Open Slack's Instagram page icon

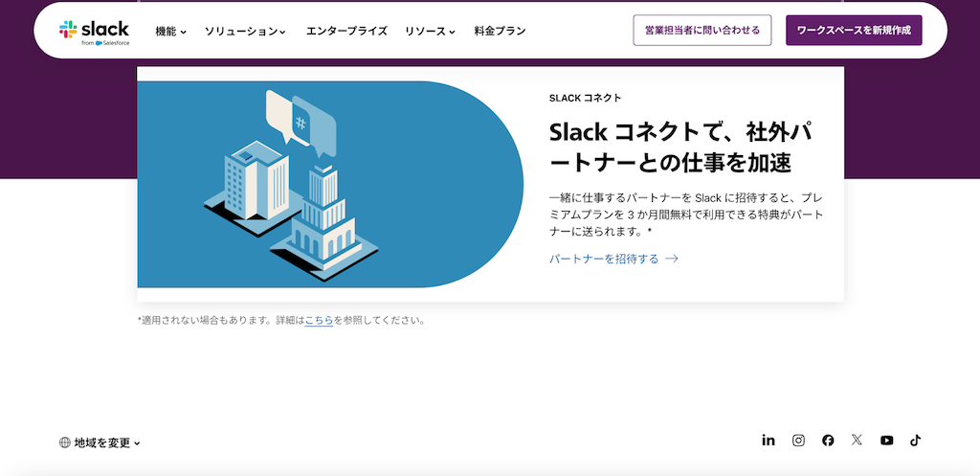tap(798, 441)
